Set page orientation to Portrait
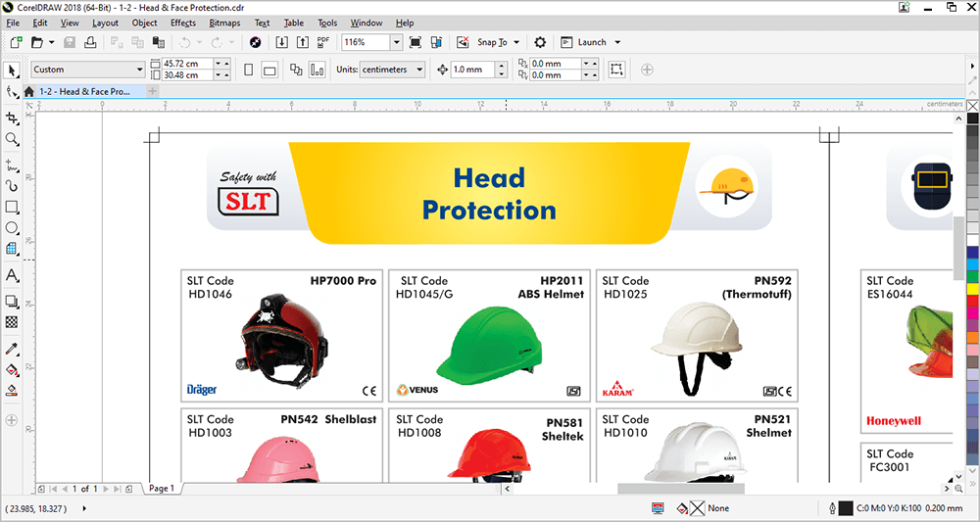The height and width of the screenshot is (522, 980). [x=249, y=70]
